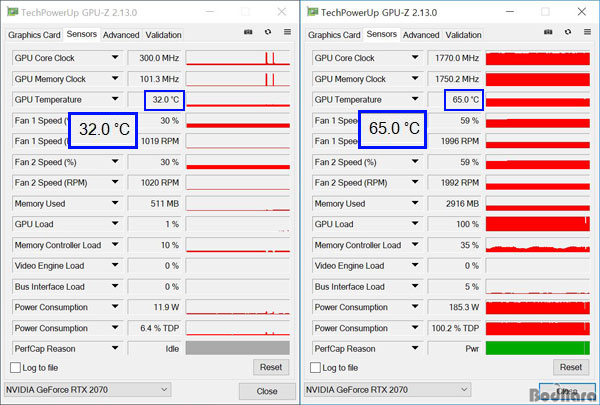The width and height of the screenshot is (600, 405).
Task: Expand Power Consumption watts dropdown in right window
Action: pos(415,307)
